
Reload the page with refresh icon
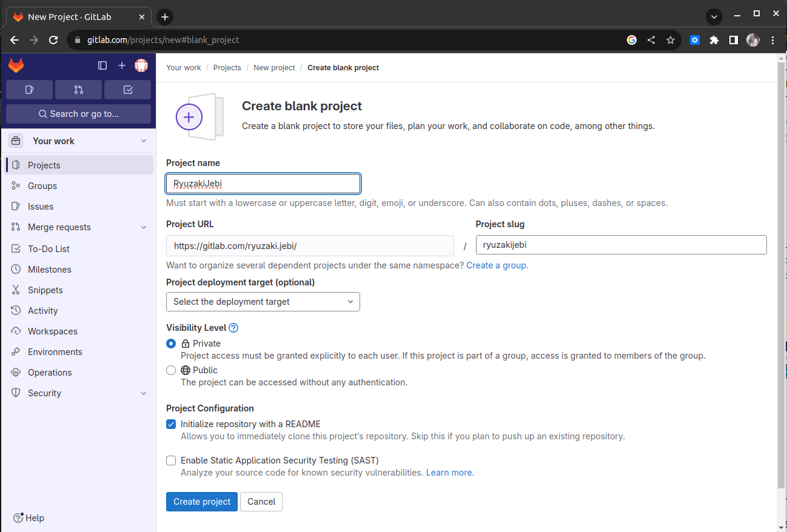pos(53,40)
